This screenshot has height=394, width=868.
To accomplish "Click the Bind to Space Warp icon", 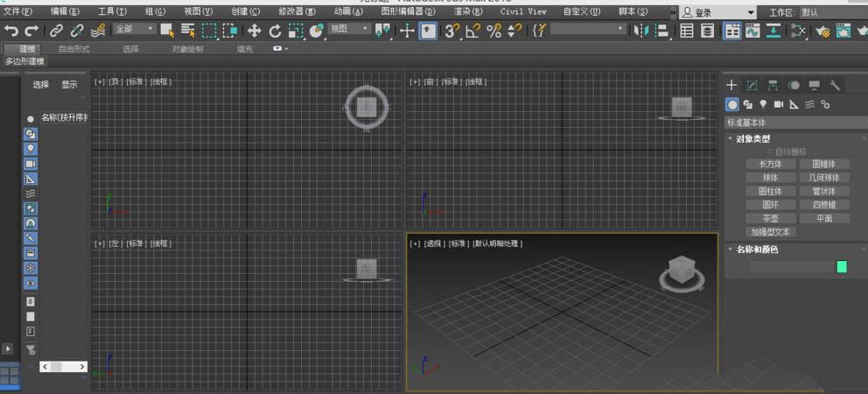I will click(99, 31).
